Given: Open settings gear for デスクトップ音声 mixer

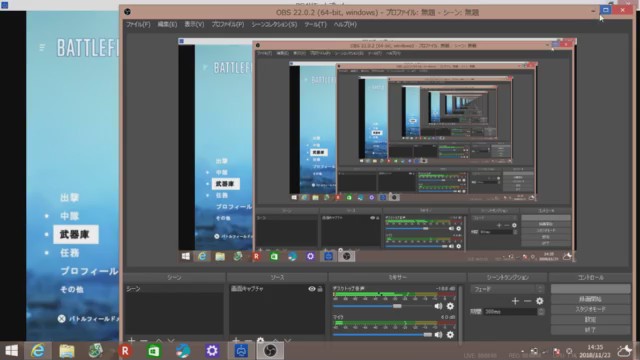Looking at the screenshot, I should pos(450,306).
